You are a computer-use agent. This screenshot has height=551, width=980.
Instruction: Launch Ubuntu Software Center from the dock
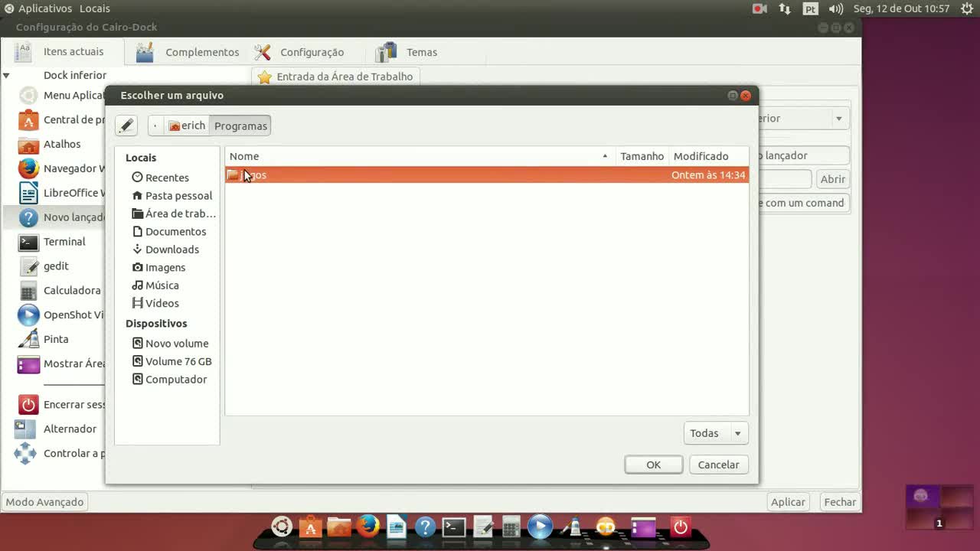tap(310, 527)
